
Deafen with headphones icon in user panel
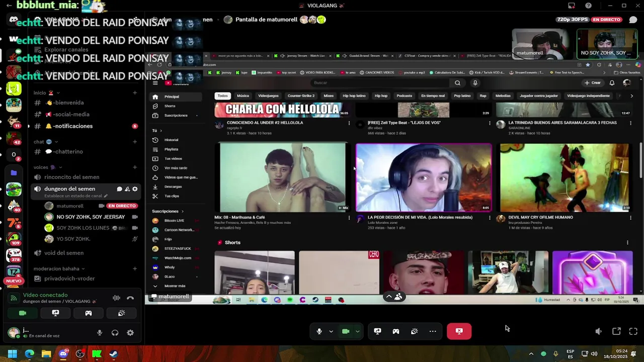[x=115, y=332]
